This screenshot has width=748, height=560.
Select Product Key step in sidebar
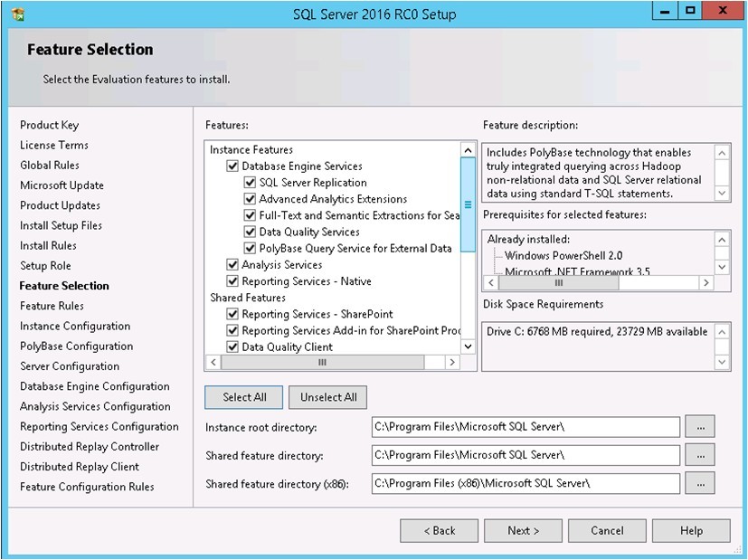point(49,125)
